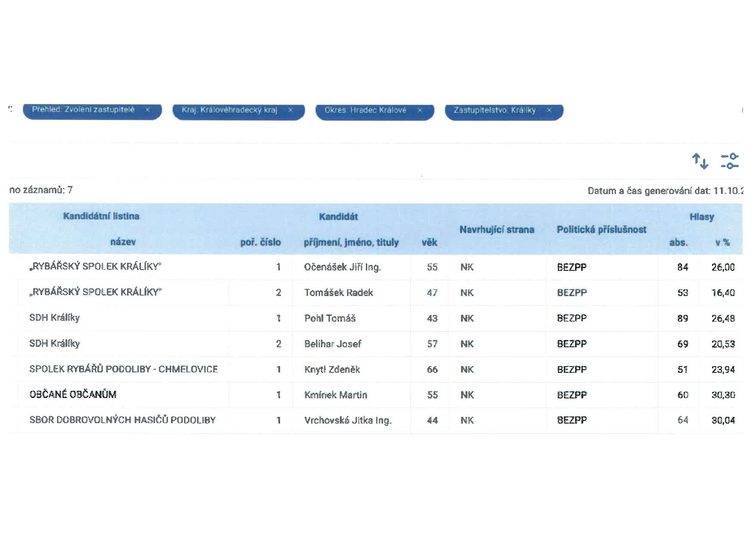Open the filter sliders settings icon
Image resolution: width=756 pixels, height=535 pixels.
[730, 161]
